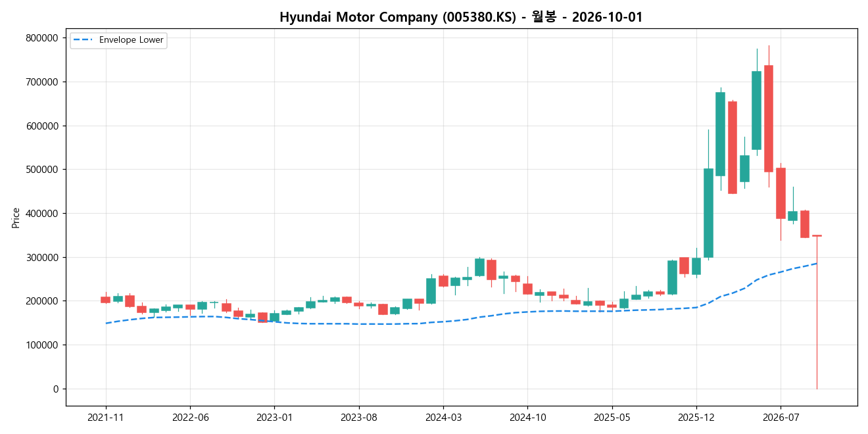Screen dimensions: 868x434
Task: Click the 2025-05 x-axis date label
Action: 612,418
